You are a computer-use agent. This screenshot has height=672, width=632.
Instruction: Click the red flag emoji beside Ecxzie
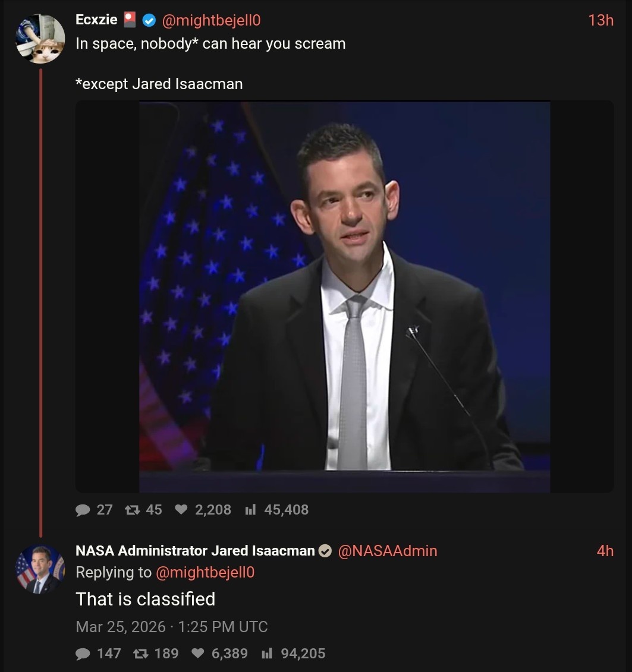[130, 20]
